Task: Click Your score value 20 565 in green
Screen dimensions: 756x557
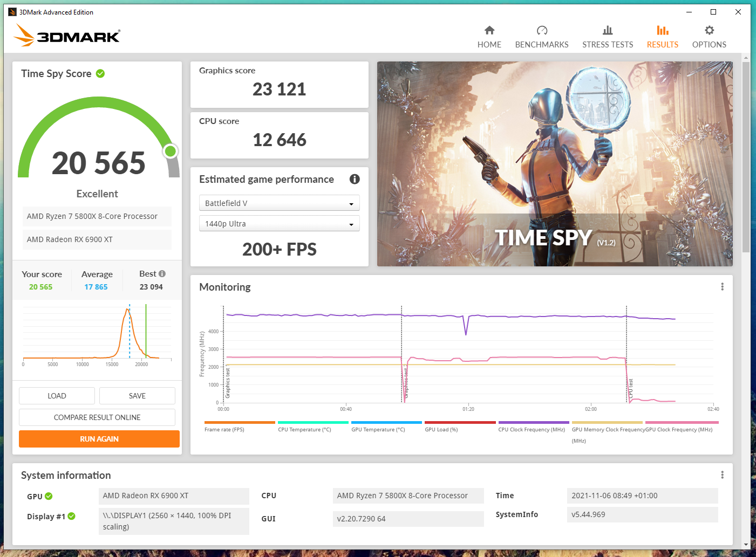Action: (x=40, y=287)
